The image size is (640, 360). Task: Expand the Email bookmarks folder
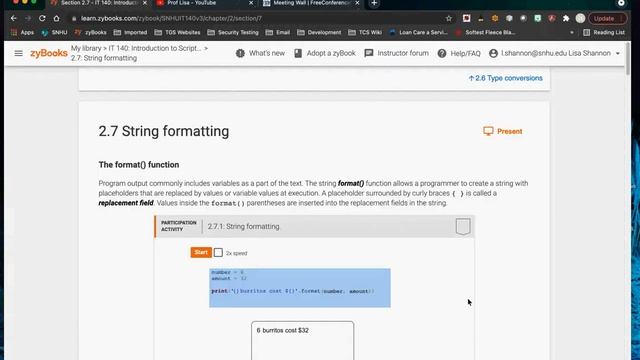pyautogui.click(x=278, y=32)
